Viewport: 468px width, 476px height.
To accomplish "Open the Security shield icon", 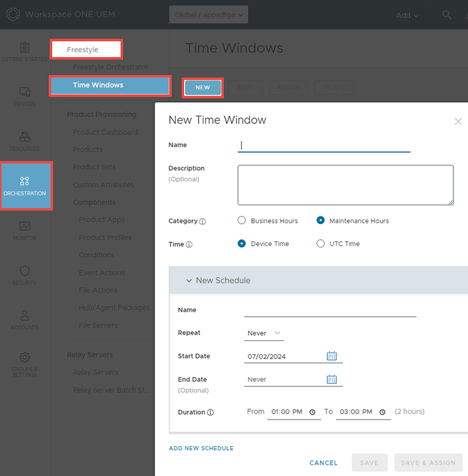I will point(25,271).
